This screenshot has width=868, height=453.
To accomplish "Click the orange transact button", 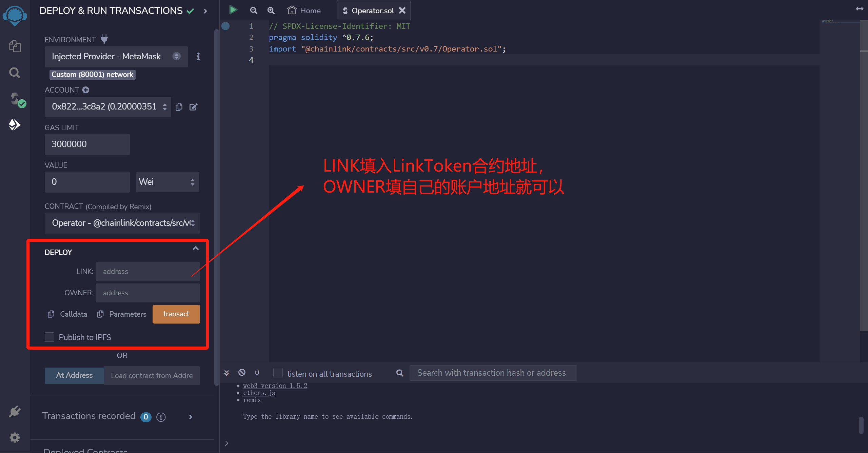I will pos(176,314).
